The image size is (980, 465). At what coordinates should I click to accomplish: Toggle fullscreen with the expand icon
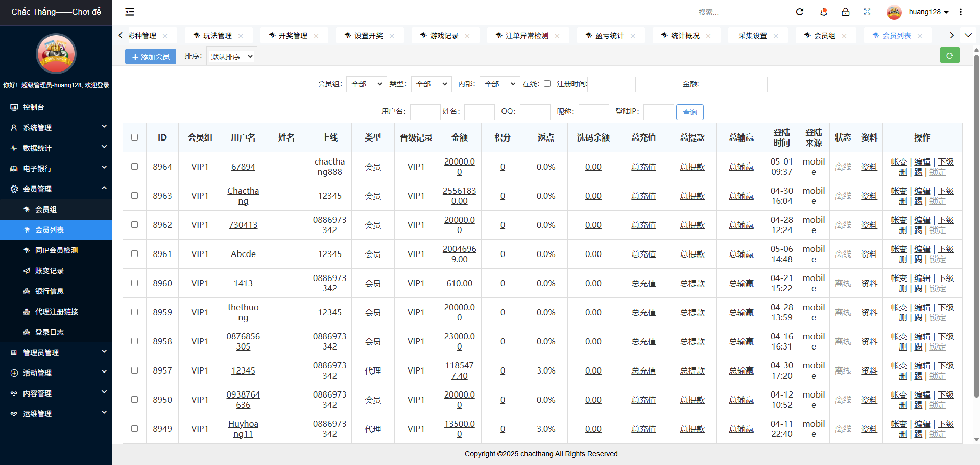point(867,12)
